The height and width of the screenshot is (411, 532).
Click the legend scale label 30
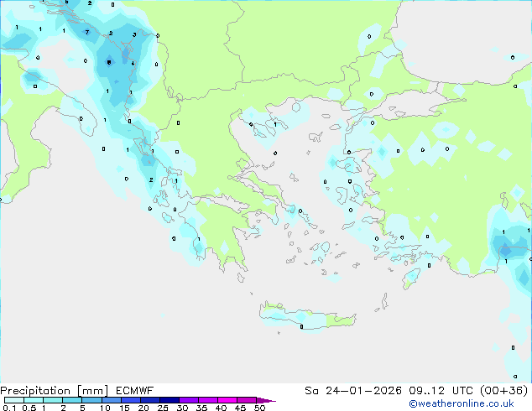click(x=182, y=408)
